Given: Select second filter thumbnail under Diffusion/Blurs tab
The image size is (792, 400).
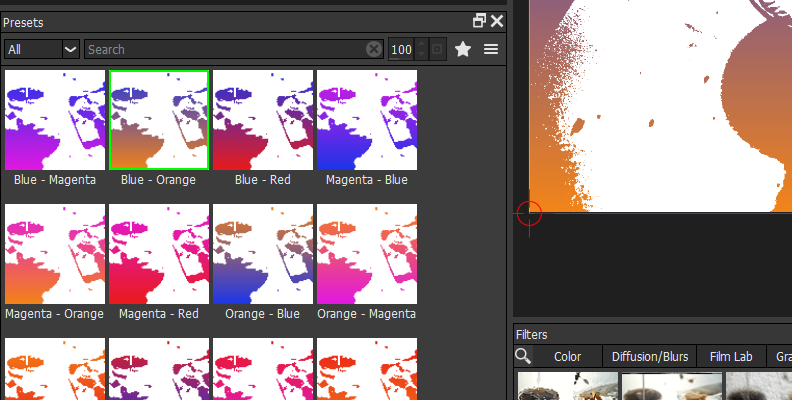Looking at the screenshot, I should [672, 386].
